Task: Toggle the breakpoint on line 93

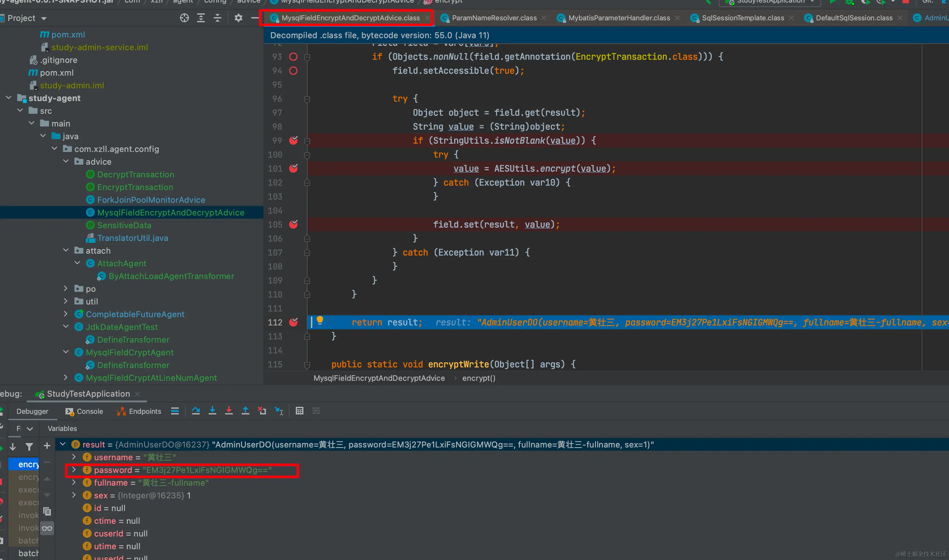Action: tap(293, 57)
